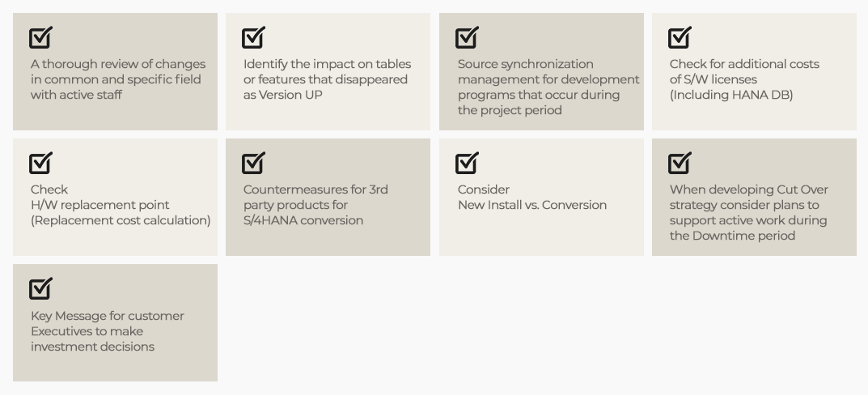Click the 'investment decisions' text in the last card
The image size is (868, 396).
[x=92, y=347]
